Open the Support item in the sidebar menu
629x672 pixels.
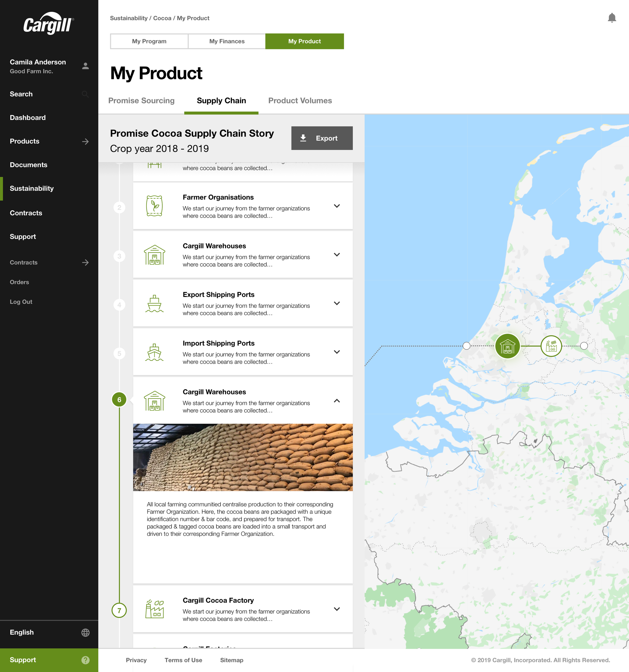(23, 237)
